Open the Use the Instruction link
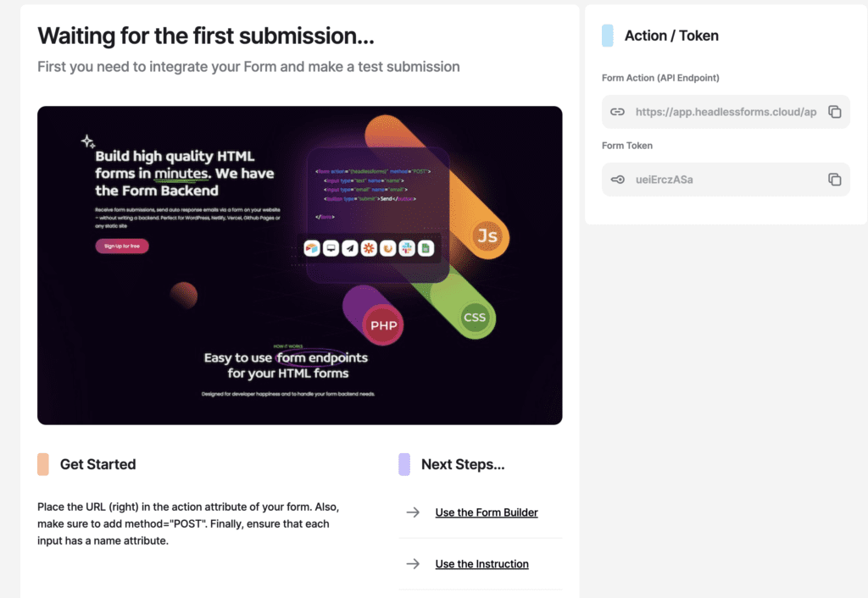868x598 pixels. [x=481, y=564]
